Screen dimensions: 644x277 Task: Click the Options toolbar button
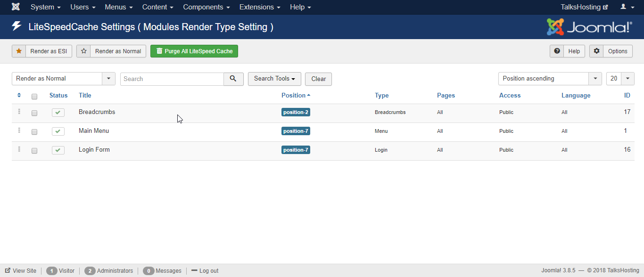pos(611,51)
